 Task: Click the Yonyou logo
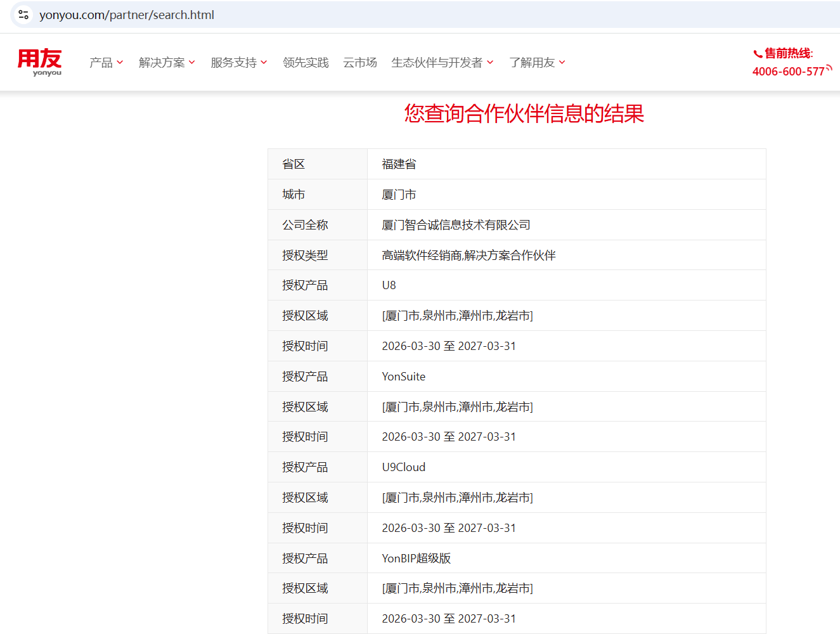[39, 62]
